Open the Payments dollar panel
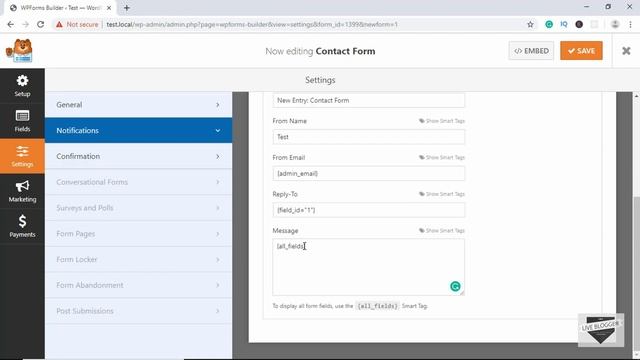The height and width of the screenshot is (360, 640). [x=22, y=226]
